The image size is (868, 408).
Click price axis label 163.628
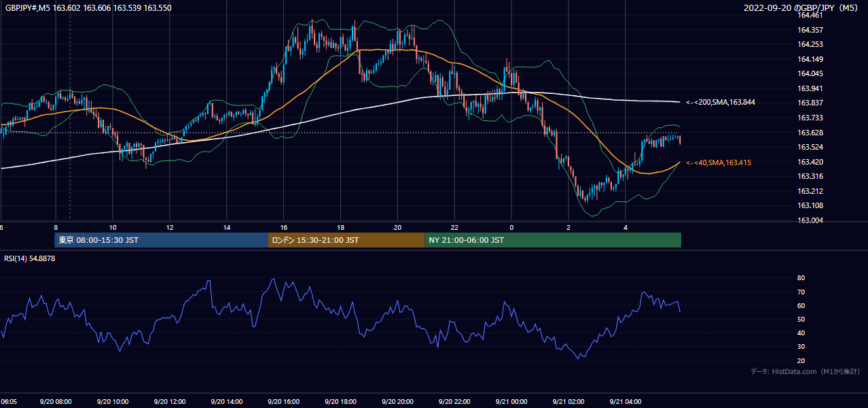[812, 133]
